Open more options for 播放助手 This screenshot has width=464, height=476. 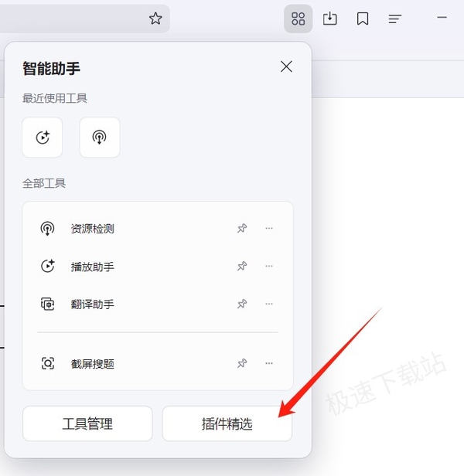(x=269, y=267)
